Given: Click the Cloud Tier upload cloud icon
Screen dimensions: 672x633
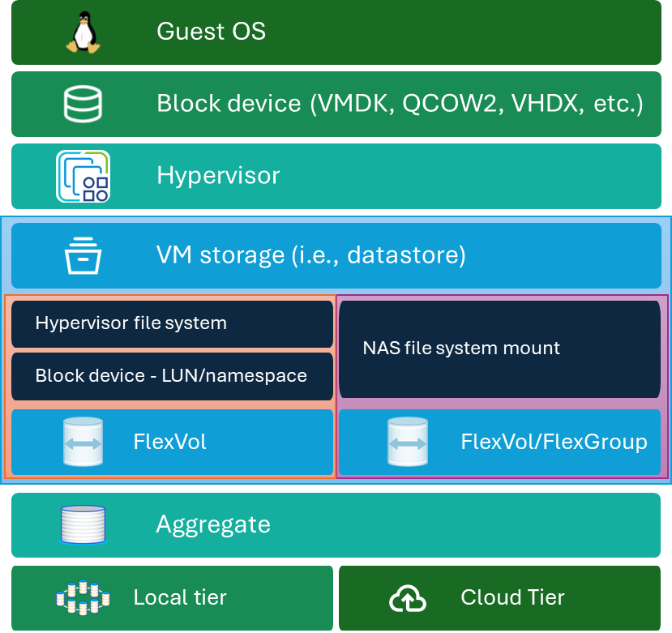Looking at the screenshot, I should tap(408, 599).
